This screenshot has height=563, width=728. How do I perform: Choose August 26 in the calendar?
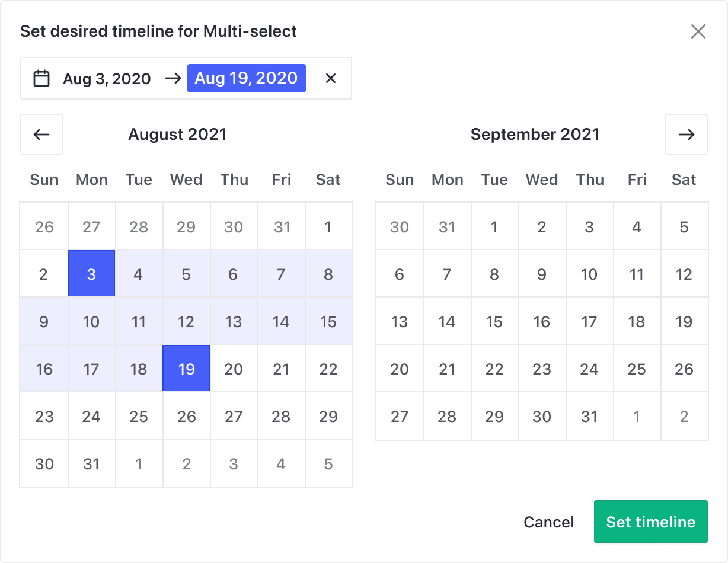(186, 416)
